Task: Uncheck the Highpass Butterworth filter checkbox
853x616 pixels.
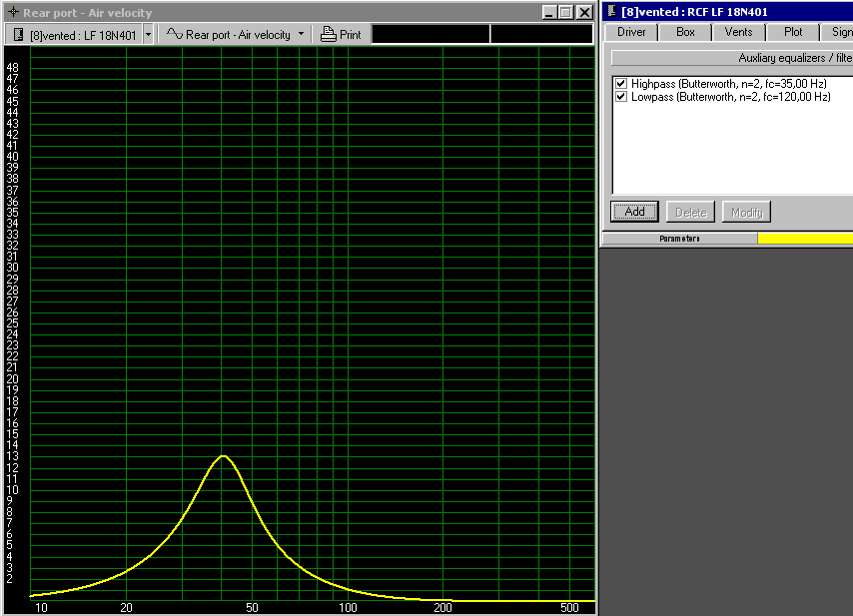Action: tap(622, 84)
